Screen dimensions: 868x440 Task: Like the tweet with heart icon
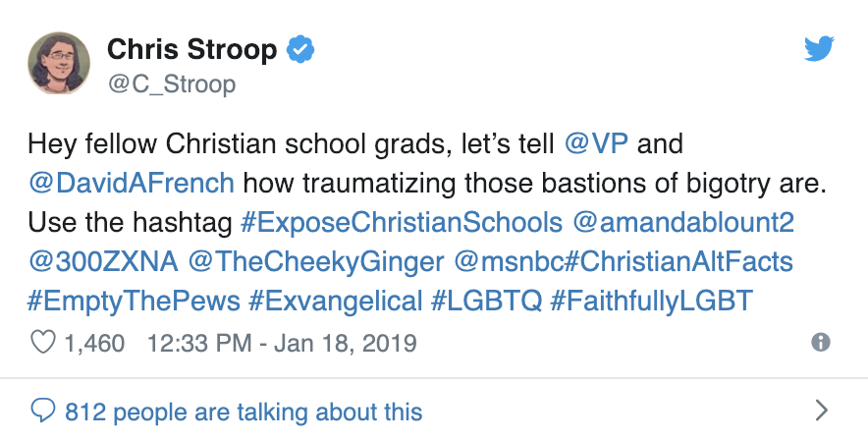[42, 342]
